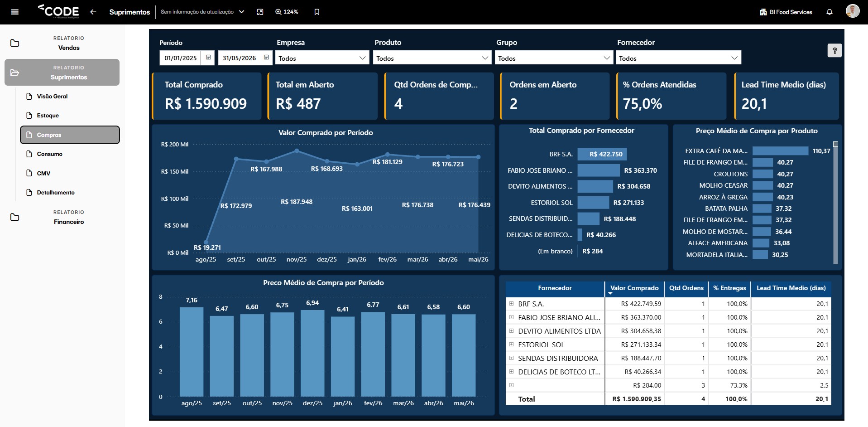
Task: Open the Produto filter dropdown
Action: coord(432,58)
